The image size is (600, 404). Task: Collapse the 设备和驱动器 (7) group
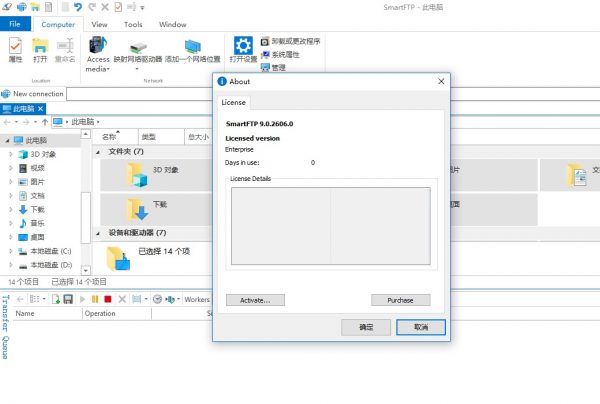[x=98, y=233]
